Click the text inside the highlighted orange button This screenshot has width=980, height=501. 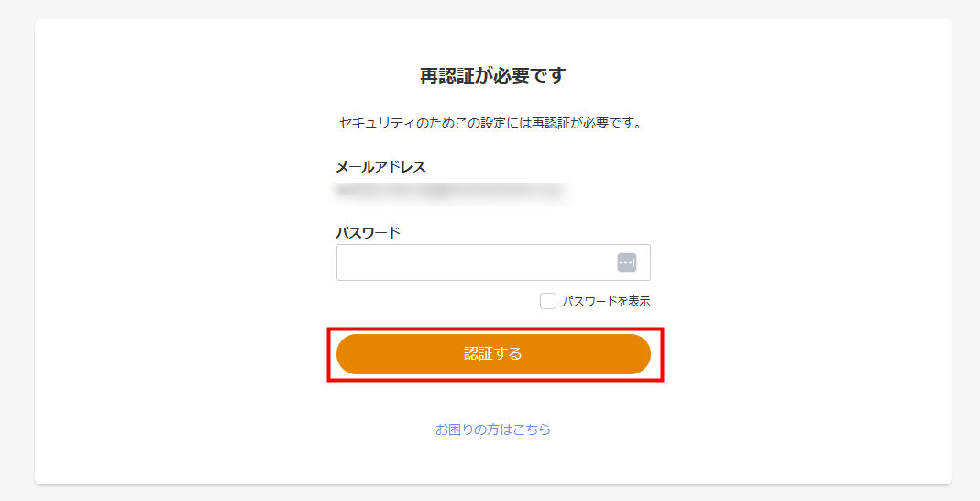[x=493, y=354]
